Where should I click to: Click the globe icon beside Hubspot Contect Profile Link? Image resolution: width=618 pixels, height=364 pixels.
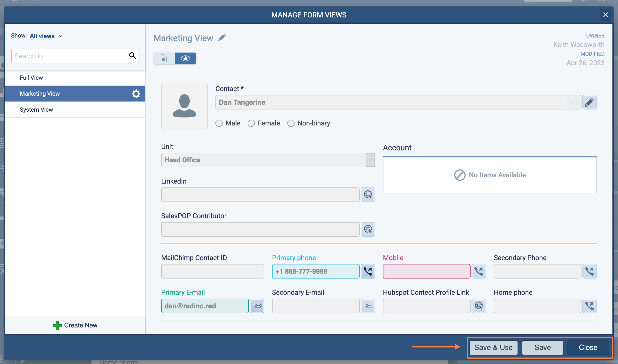coord(479,306)
